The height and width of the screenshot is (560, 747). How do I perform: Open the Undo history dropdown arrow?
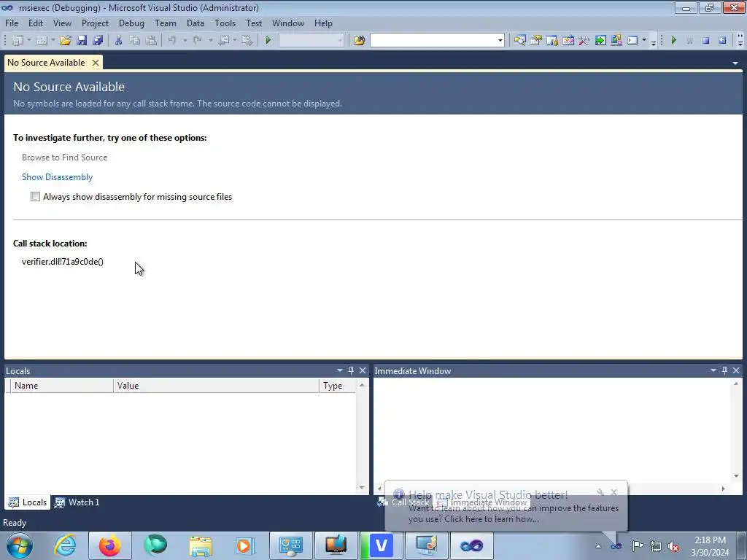(185, 41)
